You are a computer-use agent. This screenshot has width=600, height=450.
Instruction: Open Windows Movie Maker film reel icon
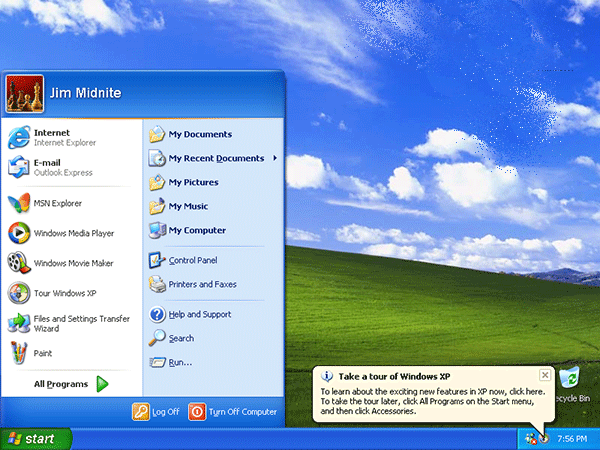(x=19, y=262)
